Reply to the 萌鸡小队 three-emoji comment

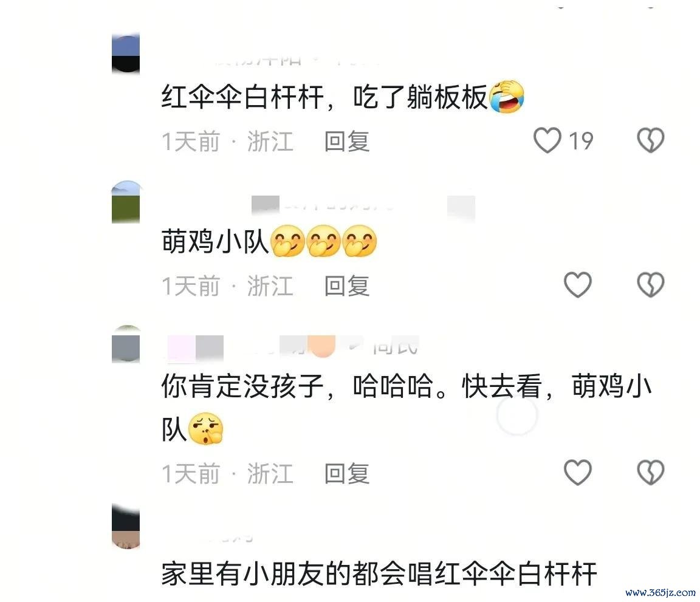click(x=347, y=286)
